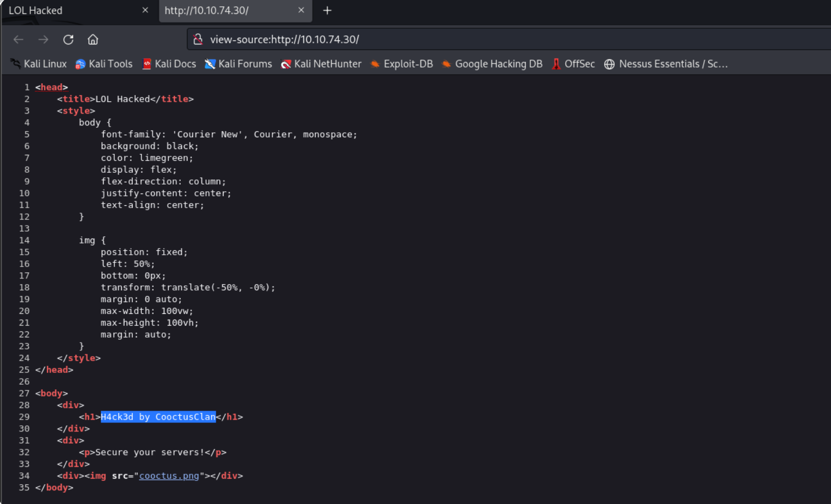The width and height of the screenshot is (831, 504).
Task: Open the Kali NetHunter bookmark
Action: click(321, 64)
